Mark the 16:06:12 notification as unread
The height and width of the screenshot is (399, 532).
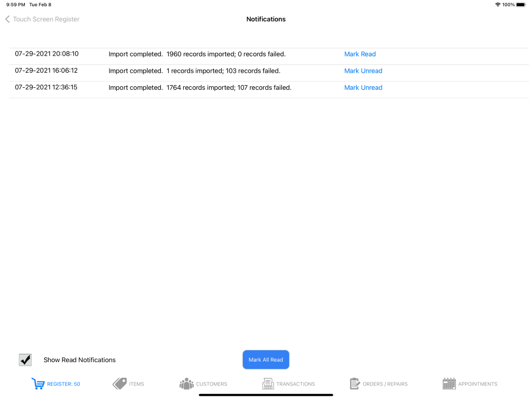click(363, 71)
